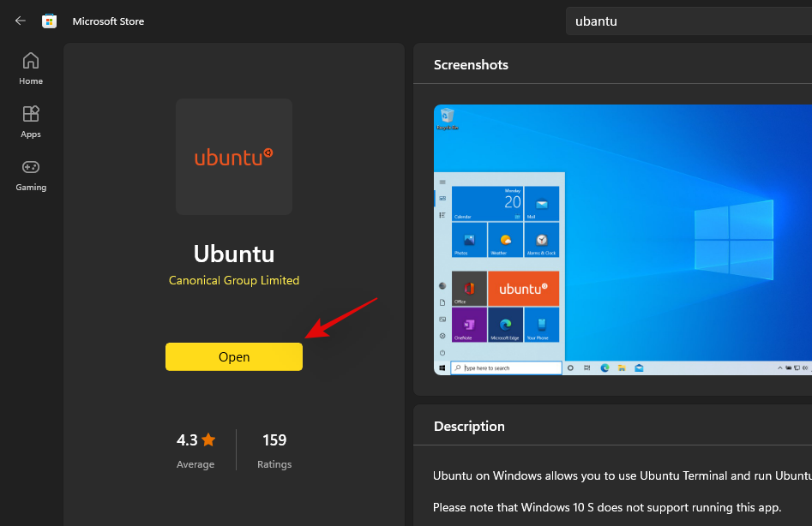Enlarge the Windows desktop screenshot thumbnail

click(623, 240)
